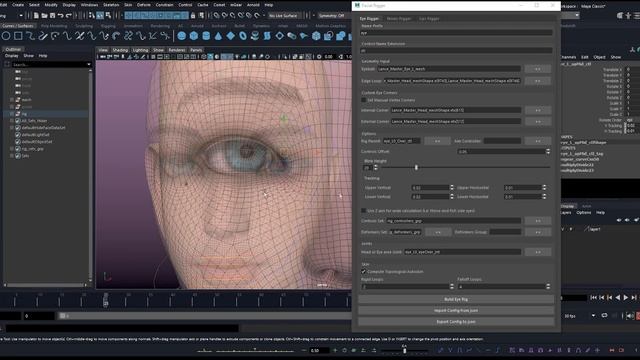Open the viewport Shading menu
The height and width of the screenshot is (360, 640).
120,50
